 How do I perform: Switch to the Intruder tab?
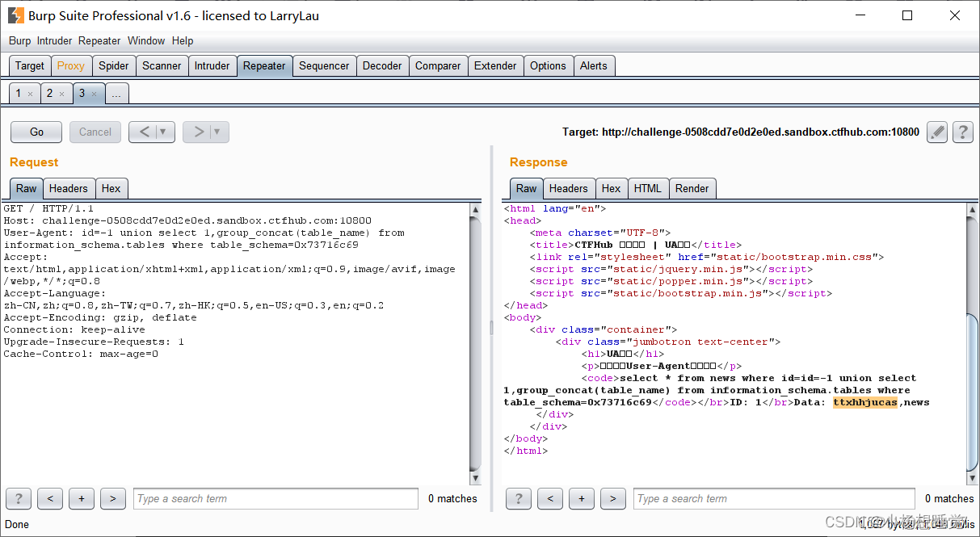coord(212,66)
